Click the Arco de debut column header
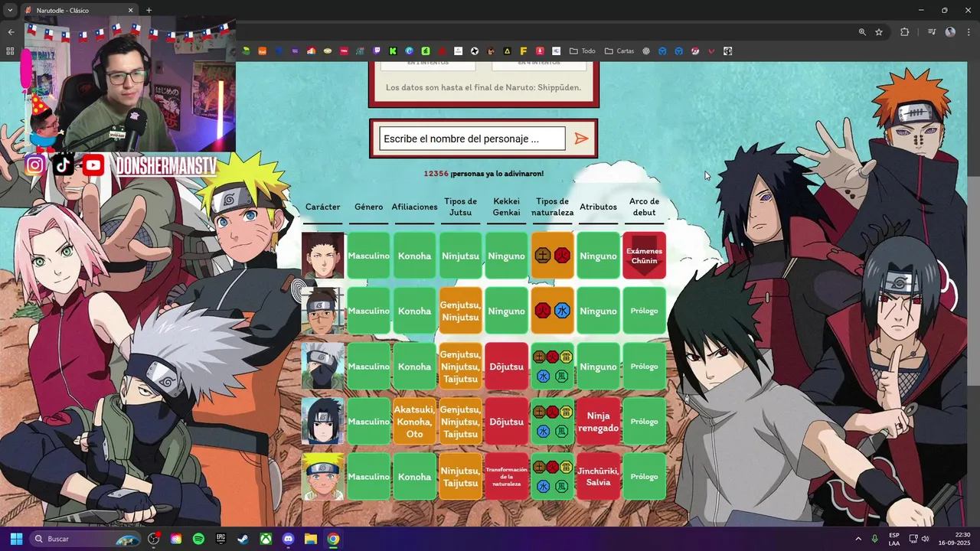The image size is (980, 551). point(644,207)
